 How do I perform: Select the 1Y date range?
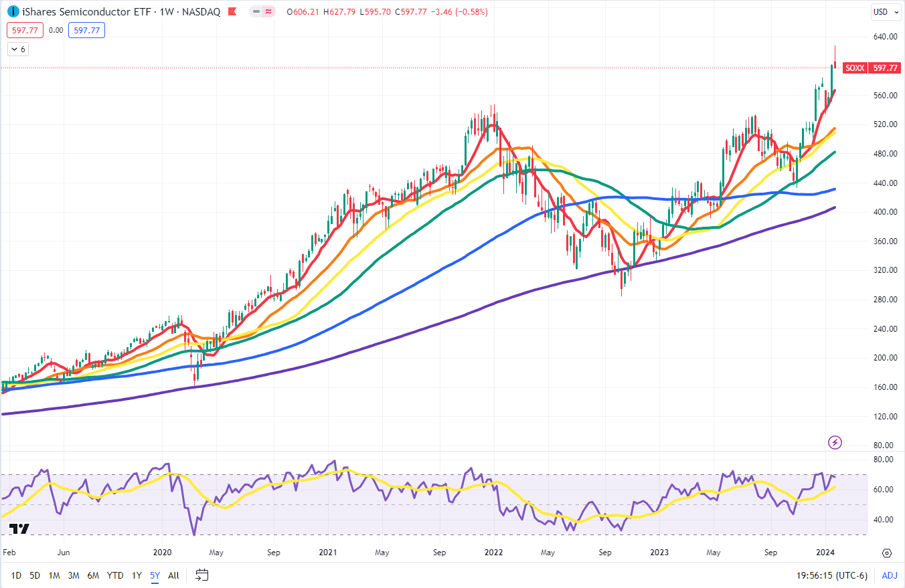click(137, 575)
